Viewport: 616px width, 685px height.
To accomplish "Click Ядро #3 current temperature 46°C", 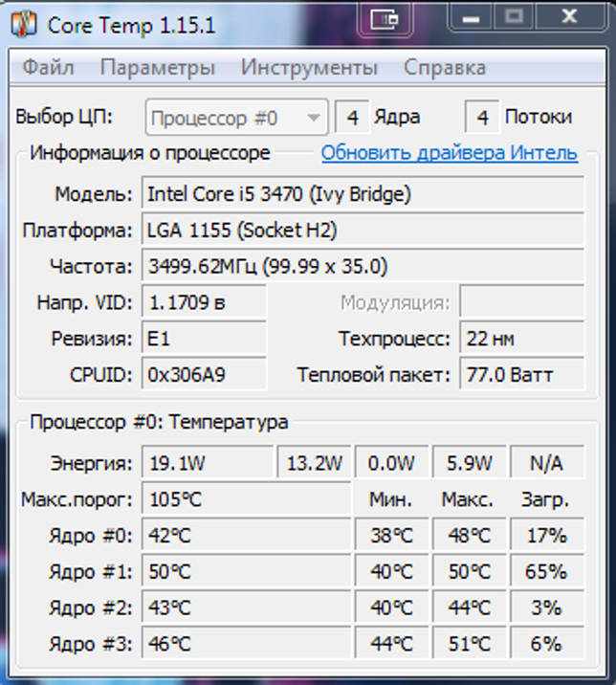I will 246,644.
